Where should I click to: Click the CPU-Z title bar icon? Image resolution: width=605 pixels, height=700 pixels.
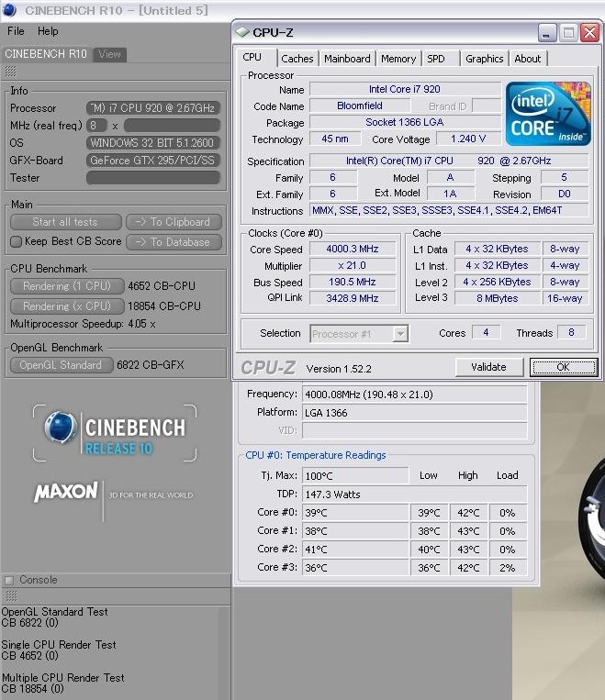click(241, 32)
